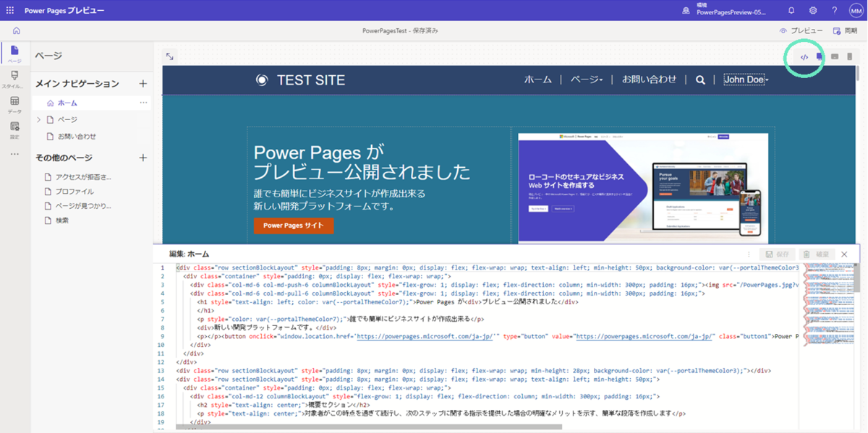868x433 pixels.
Task: Switch to desktop viewport icon
Action: tap(820, 56)
